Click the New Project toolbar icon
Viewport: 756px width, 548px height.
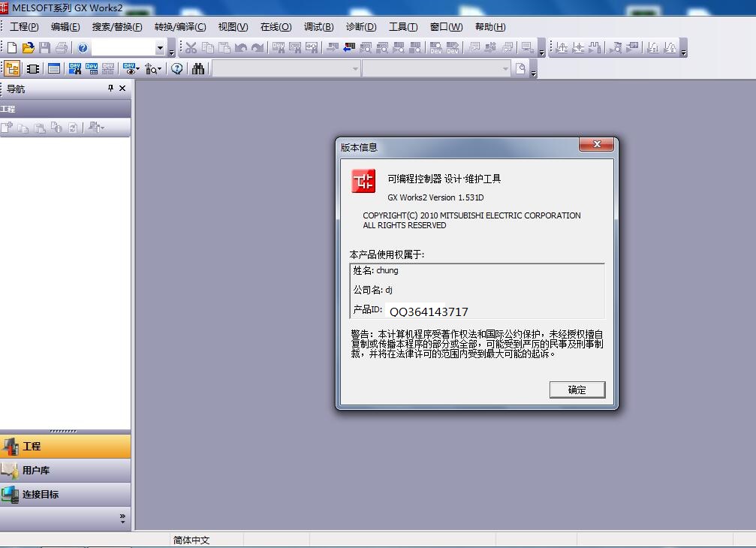pyautogui.click(x=12, y=48)
